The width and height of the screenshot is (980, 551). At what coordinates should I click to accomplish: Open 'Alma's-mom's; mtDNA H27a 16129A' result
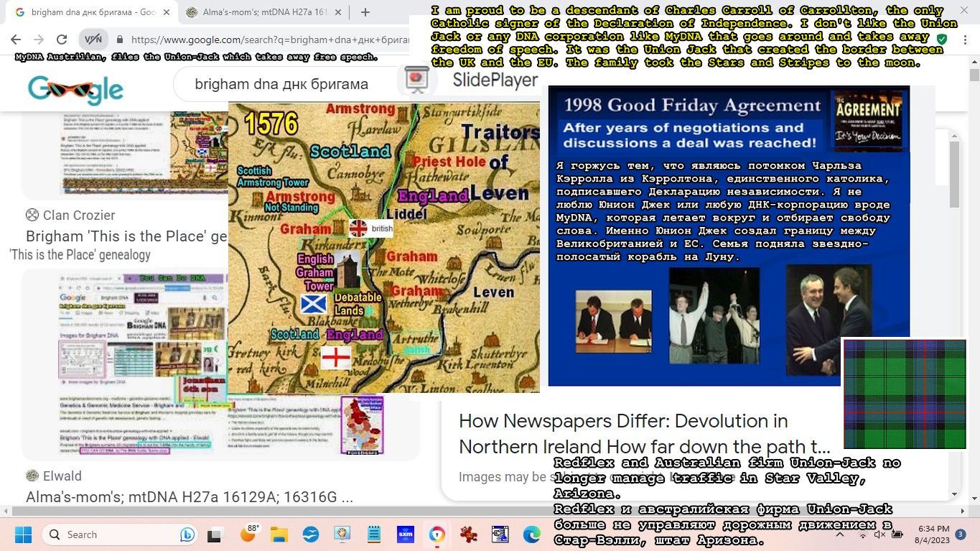(190, 497)
